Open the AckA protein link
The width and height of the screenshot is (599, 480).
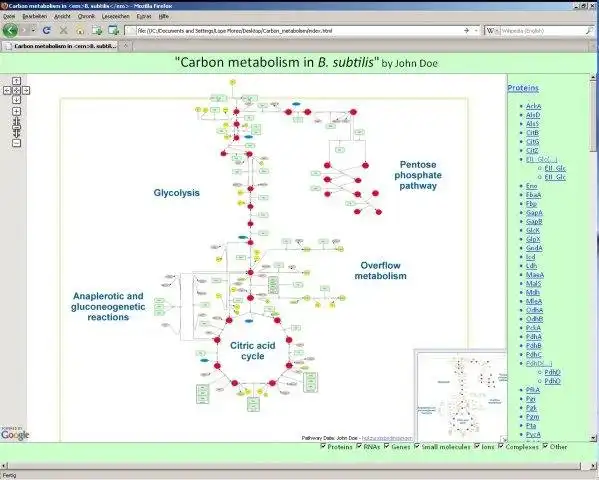pos(533,106)
